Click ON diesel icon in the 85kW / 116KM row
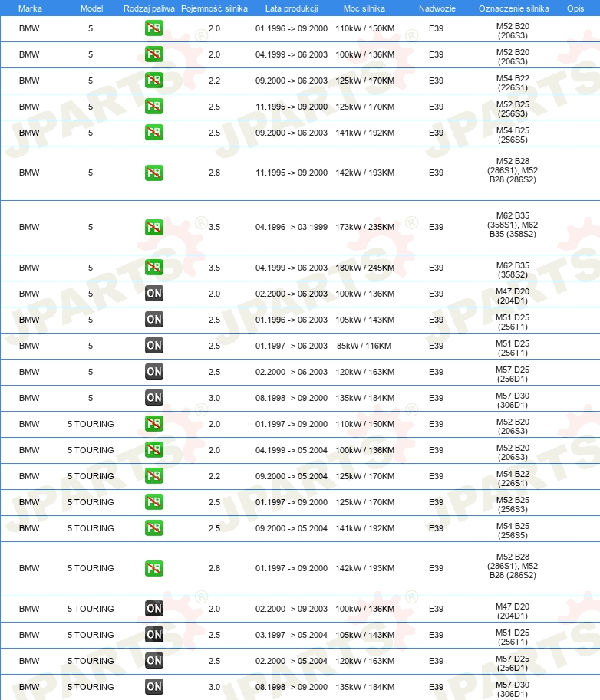This screenshot has width=600, height=700. click(x=153, y=346)
